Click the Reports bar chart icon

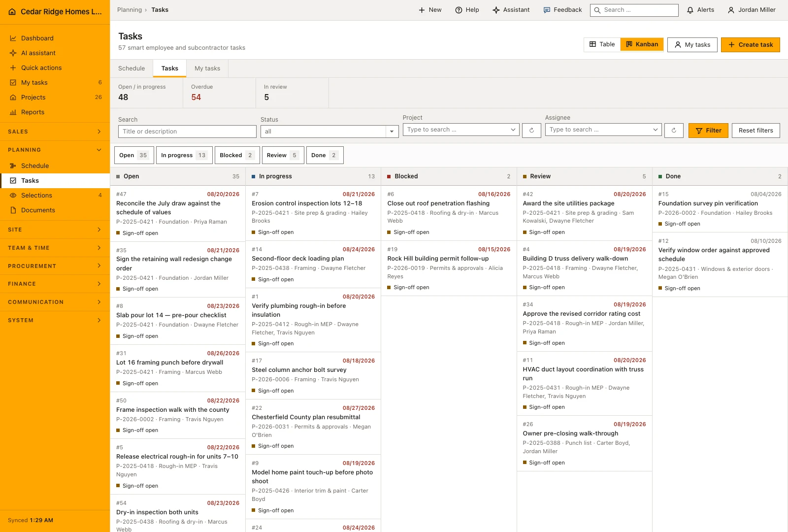tap(13, 112)
